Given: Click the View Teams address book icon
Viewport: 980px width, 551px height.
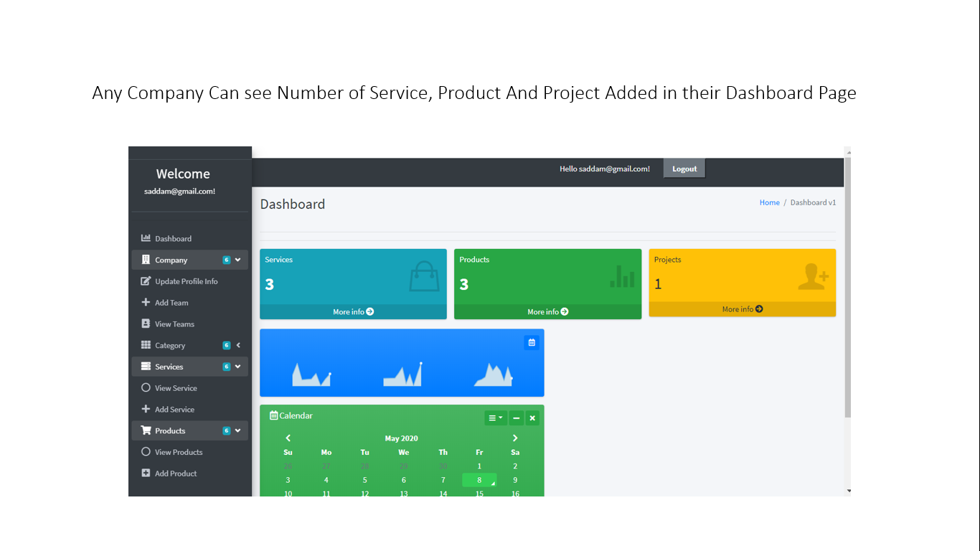Looking at the screenshot, I should pos(146,324).
